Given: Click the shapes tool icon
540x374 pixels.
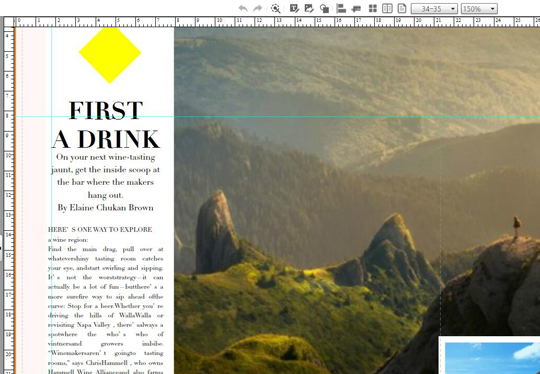Looking at the screenshot, I should click(324, 8).
